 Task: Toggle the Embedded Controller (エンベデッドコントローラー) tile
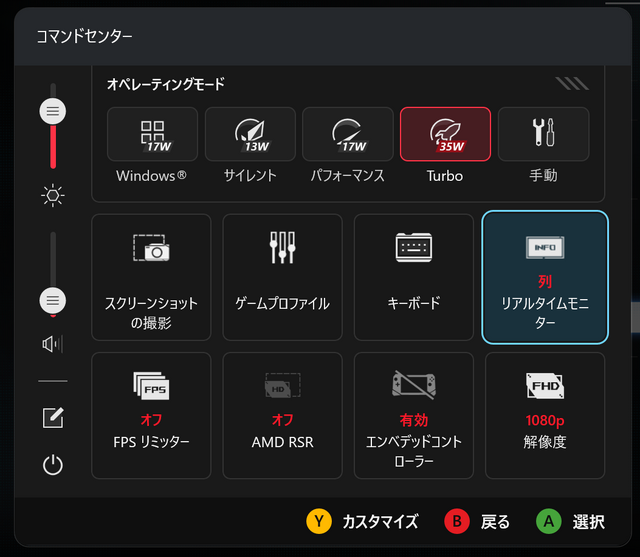coord(413,413)
